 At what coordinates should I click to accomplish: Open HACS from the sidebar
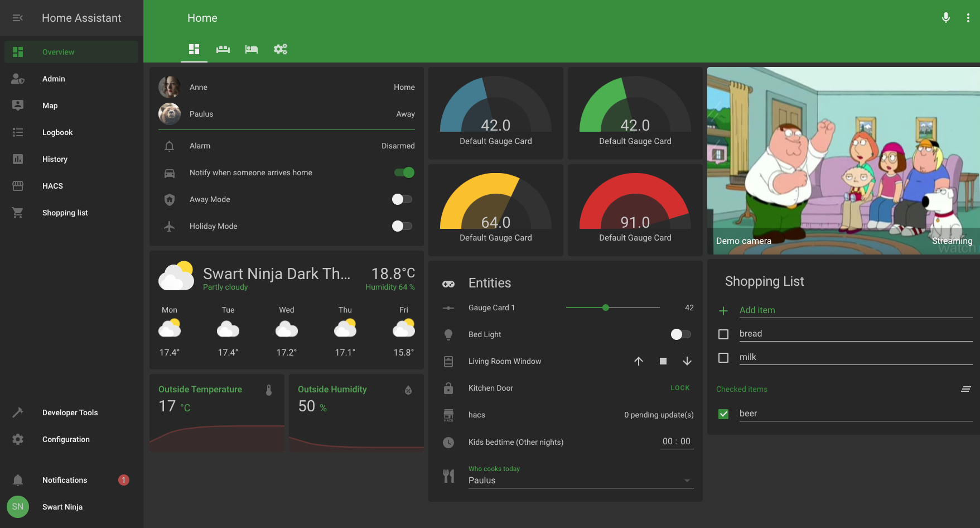point(52,186)
